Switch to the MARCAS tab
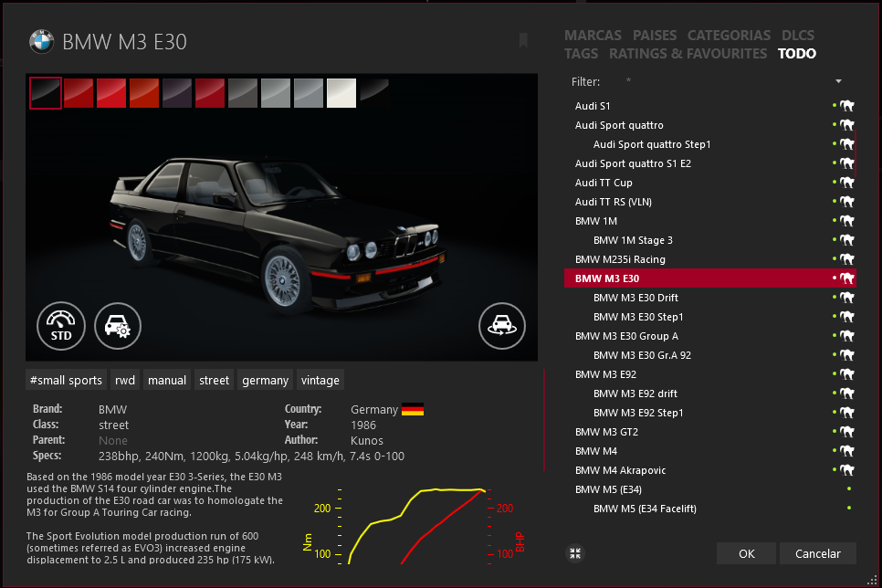 tap(593, 36)
